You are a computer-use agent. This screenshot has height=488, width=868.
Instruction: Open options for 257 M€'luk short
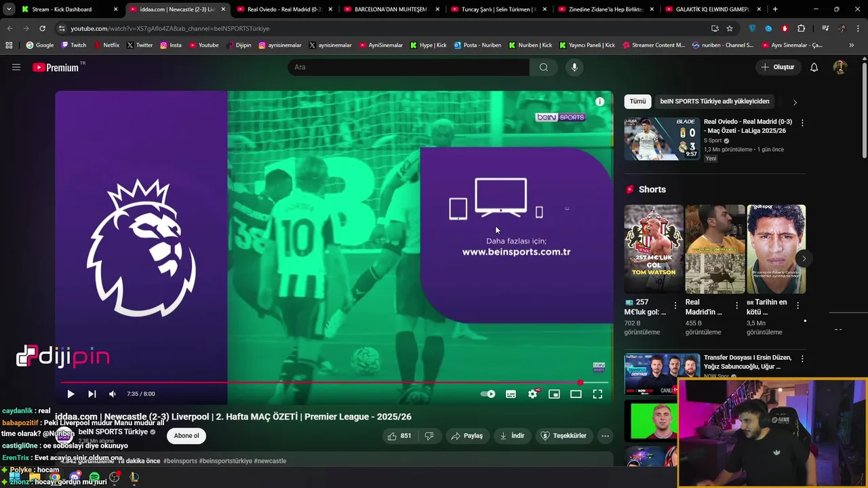click(675, 306)
